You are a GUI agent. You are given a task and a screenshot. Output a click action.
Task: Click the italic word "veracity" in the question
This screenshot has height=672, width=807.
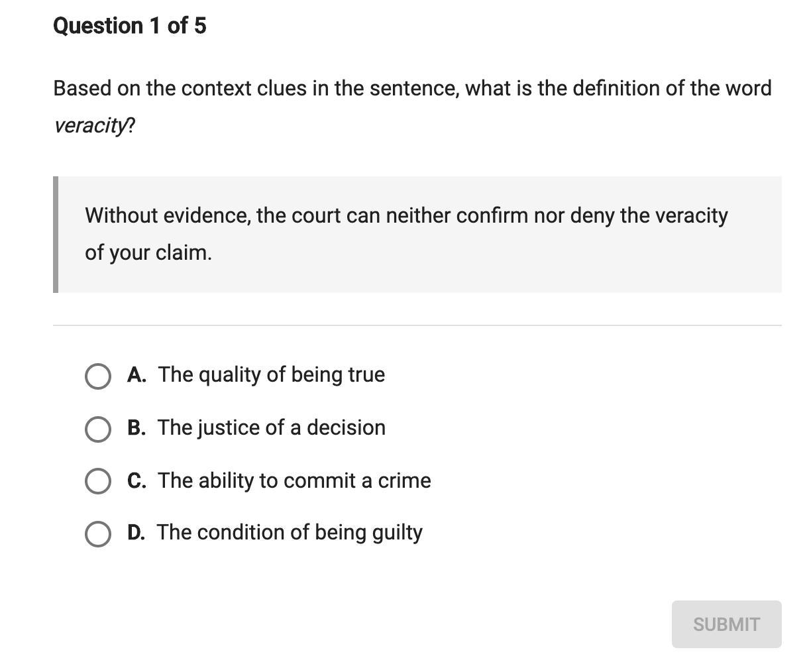pyautogui.click(x=90, y=125)
